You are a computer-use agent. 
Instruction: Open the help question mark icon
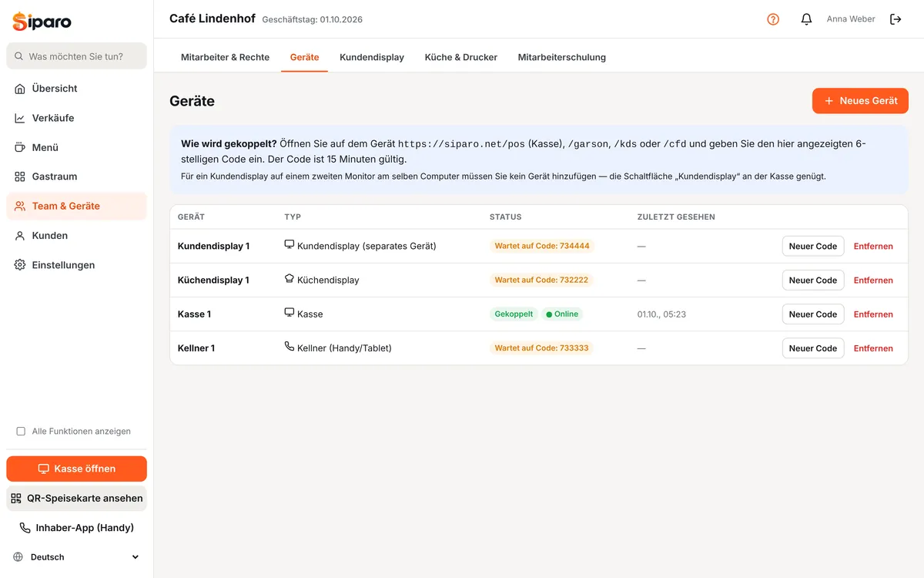coord(773,19)
